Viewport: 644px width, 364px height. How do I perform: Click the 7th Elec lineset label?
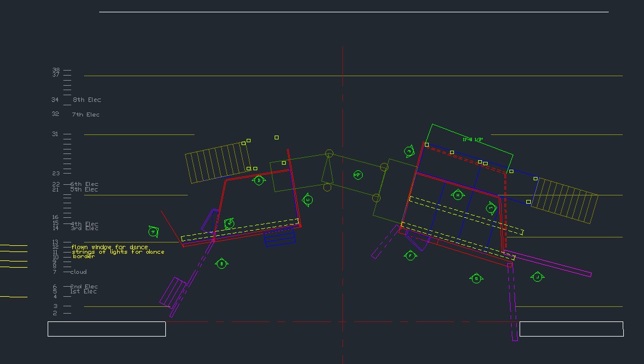pyautogui.click(x=85, y=115)
